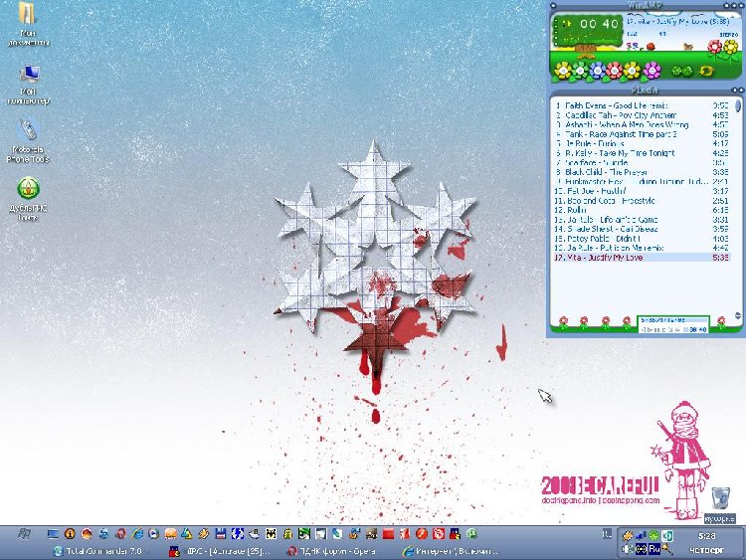Click the green uTorrent quick launch icon
The height and width of the screenshot is (560, 746).
[x=471, y=534]
